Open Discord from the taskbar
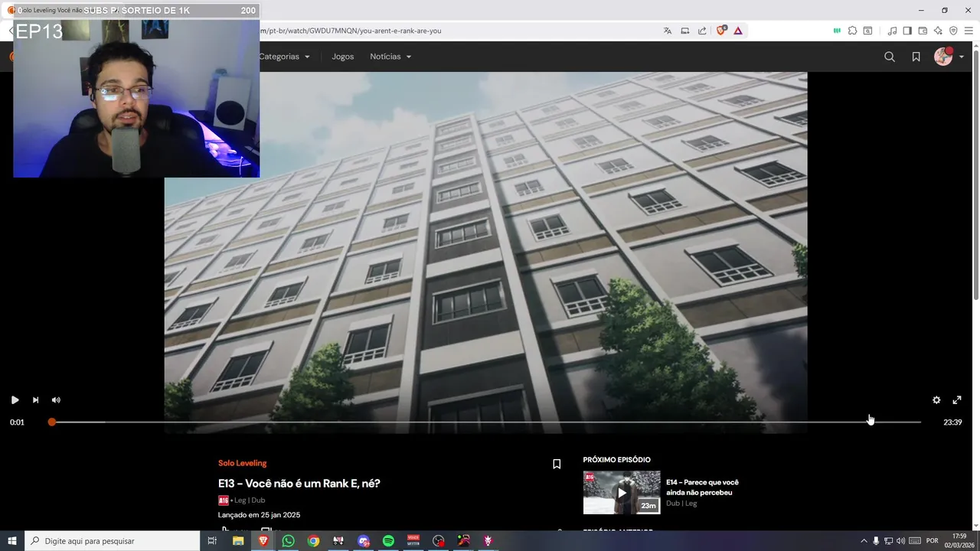Screen dimensions: 980x551 tap(363, 540)
